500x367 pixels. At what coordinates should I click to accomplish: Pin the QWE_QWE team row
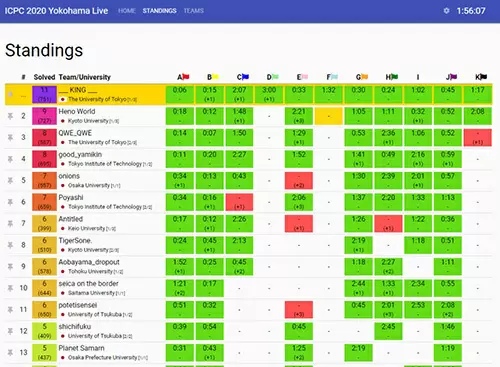click(x=10, y=137)
